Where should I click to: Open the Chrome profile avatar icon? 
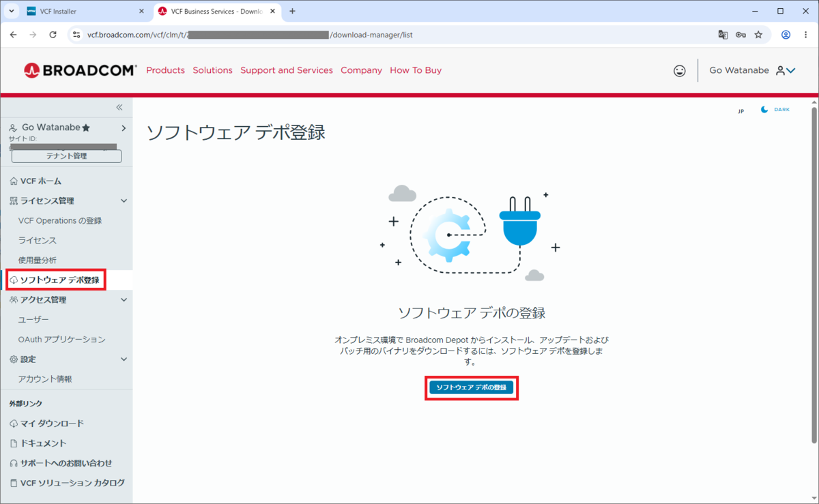tap(786, 35)
